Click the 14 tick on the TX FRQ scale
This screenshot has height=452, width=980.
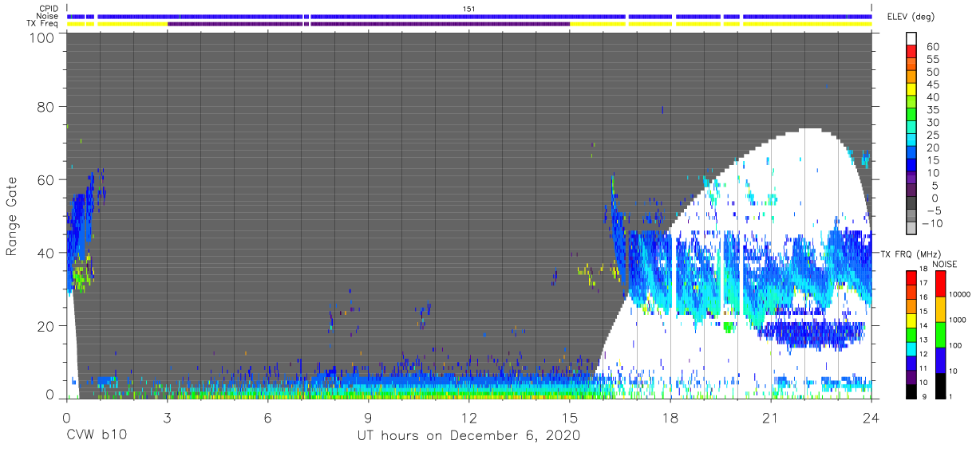click(925, 325)
